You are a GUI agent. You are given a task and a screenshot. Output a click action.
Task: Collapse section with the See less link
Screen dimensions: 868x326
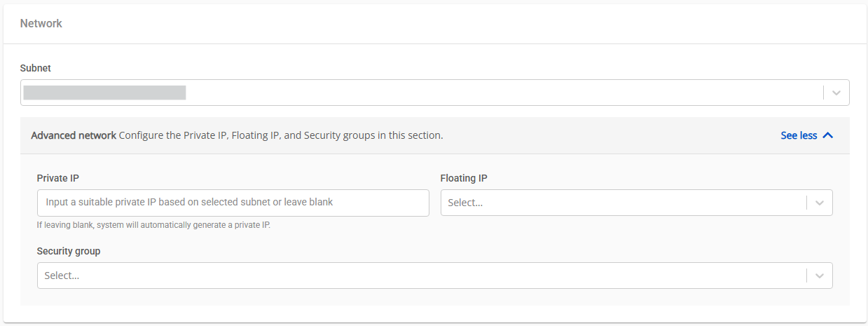click(x=799, y=135)
